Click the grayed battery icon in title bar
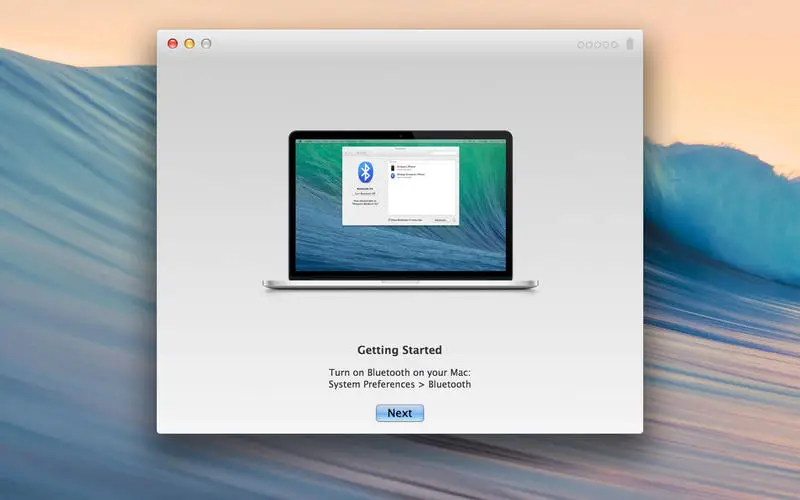Screen dimensions: 800x500 click(x=630, y=44)
